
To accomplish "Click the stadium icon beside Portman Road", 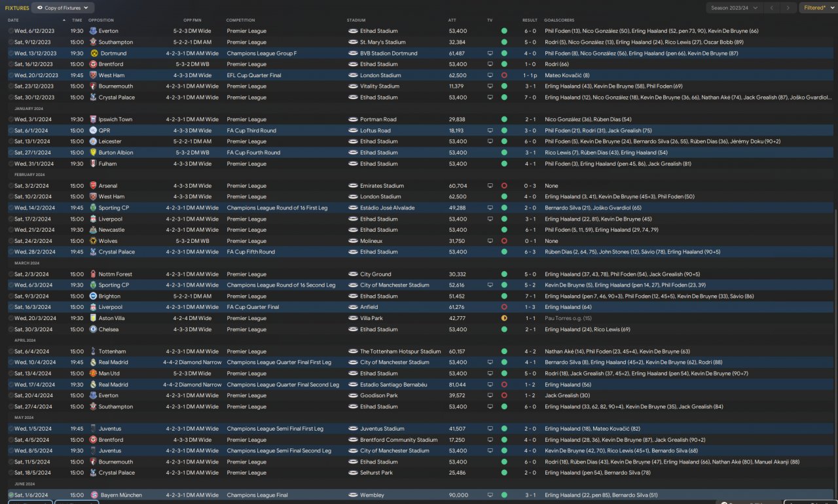I will [353, 119].
